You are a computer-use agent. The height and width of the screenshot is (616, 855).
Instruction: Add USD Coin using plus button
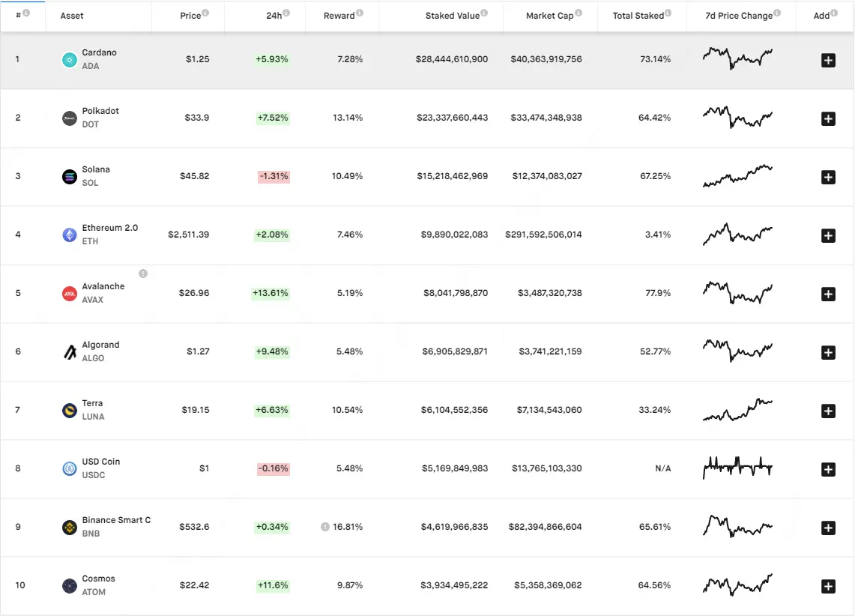click(x=828, y=469)
